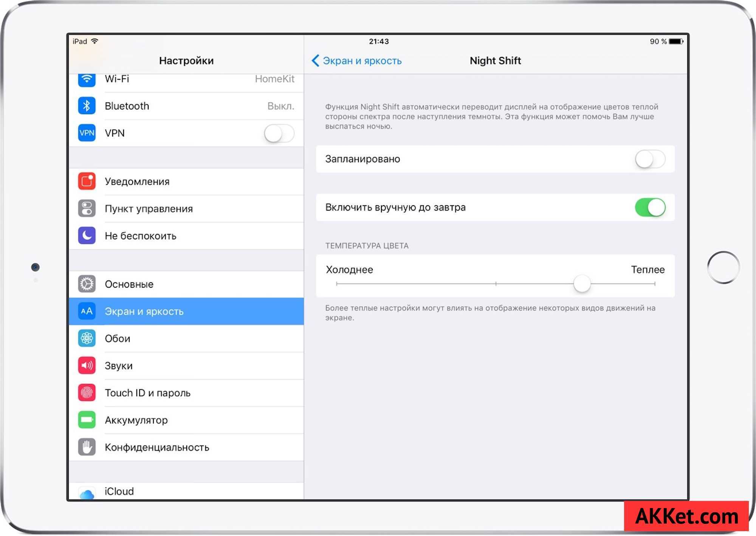Tap the Не беспокоить moon icon
The image size is (756, 536).
click(x=87, y=236)
